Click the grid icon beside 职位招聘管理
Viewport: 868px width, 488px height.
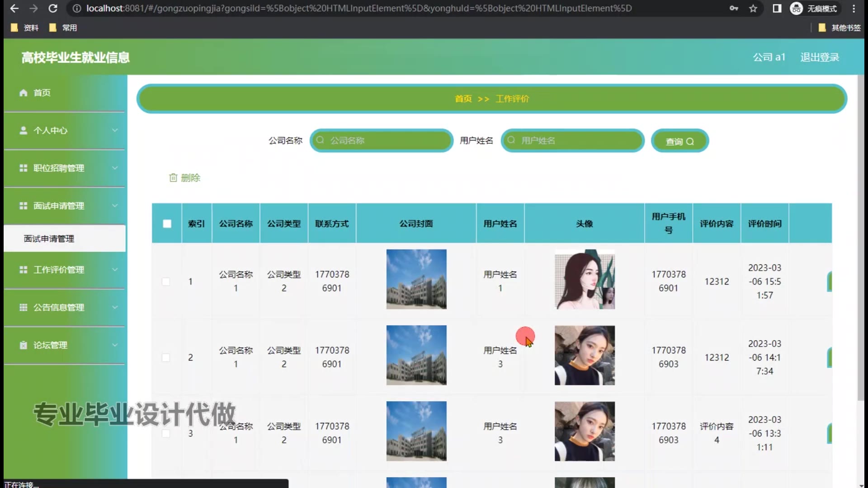23,168
